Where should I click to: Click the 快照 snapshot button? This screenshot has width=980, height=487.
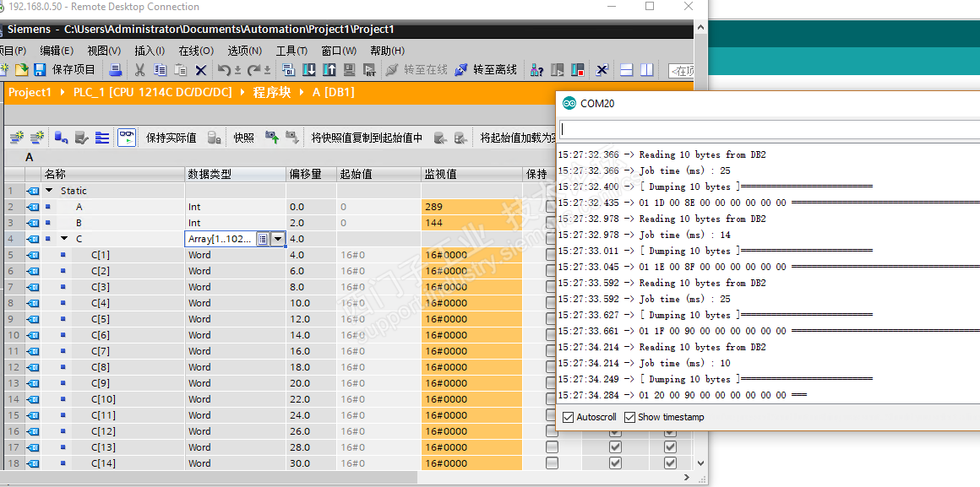coord(243,138)
